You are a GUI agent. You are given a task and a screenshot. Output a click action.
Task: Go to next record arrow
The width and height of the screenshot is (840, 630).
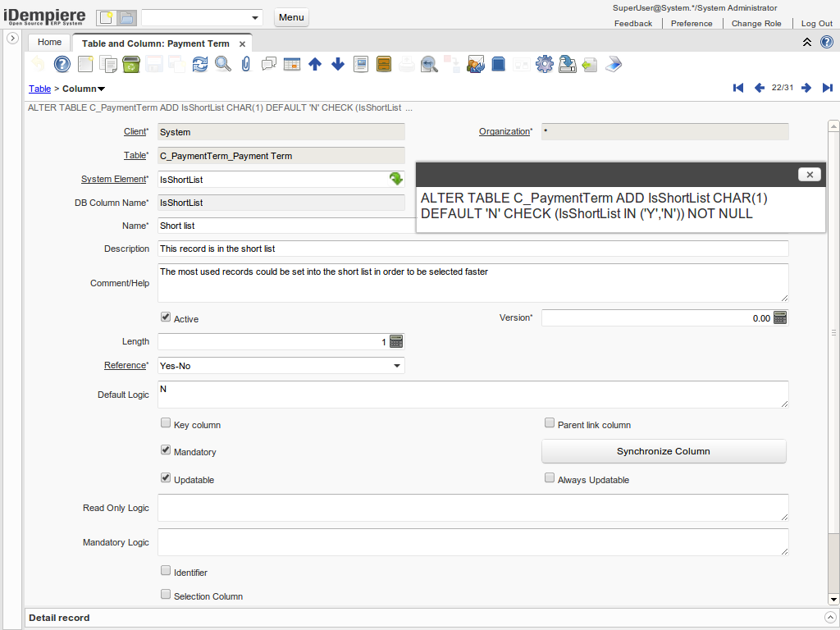pos(806,88)
